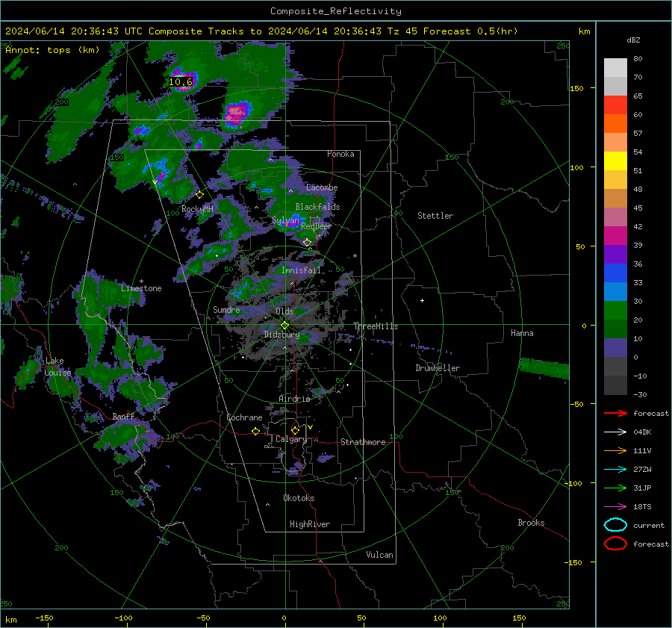Viewport: 672px width, 628px height.
Task: Click the 57 dBZ scale value
Action: pyautogui.click(x=638, y=134)
